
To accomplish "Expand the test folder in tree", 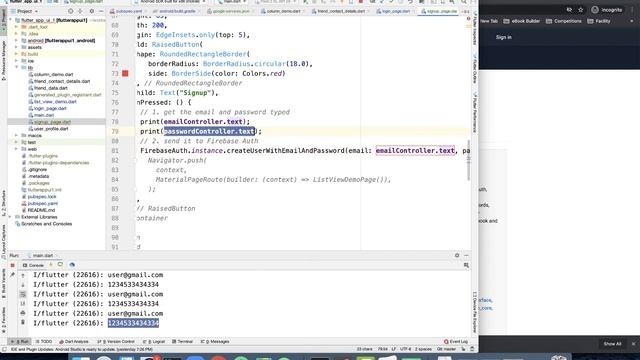I will coord(17,142).
